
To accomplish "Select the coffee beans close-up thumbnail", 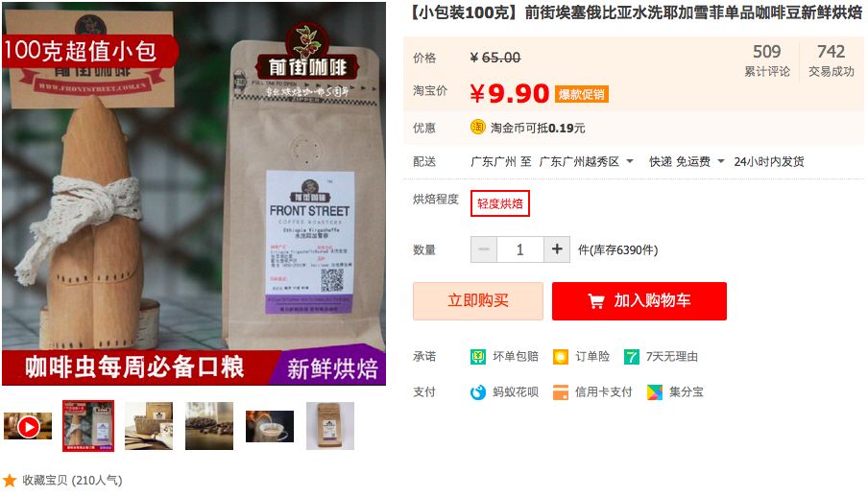I will [x=209, y=426].
